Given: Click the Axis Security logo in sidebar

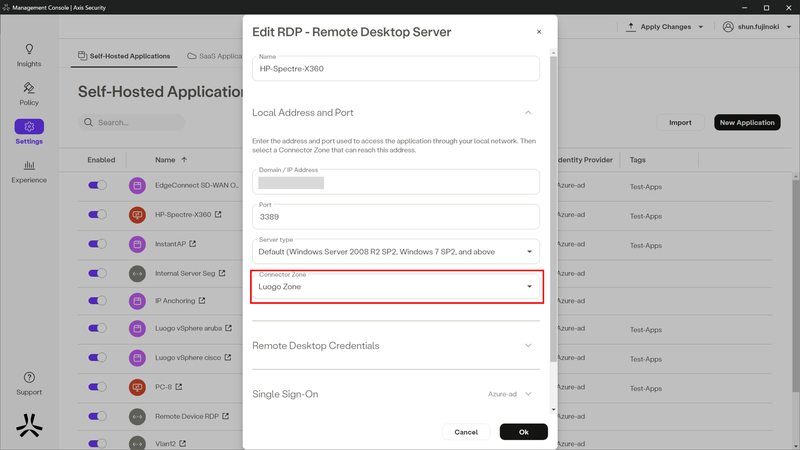Looking at the screenshot, I should 29,425.
